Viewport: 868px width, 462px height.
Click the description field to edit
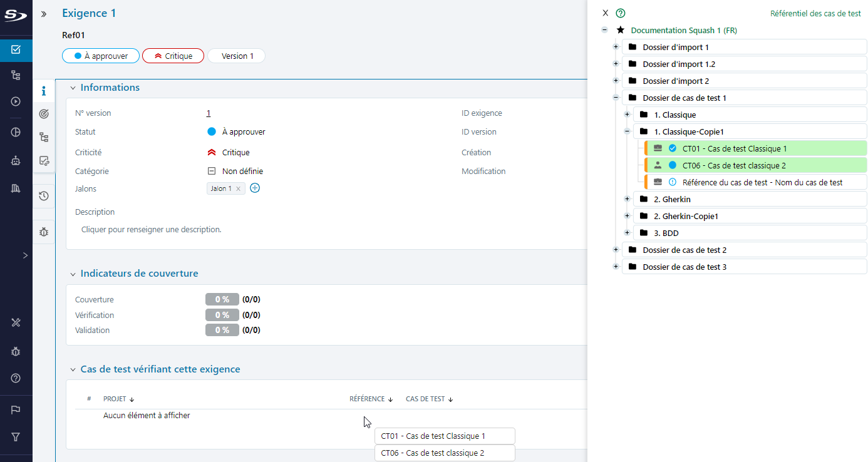pyautogui.click(x=151, y=230)
